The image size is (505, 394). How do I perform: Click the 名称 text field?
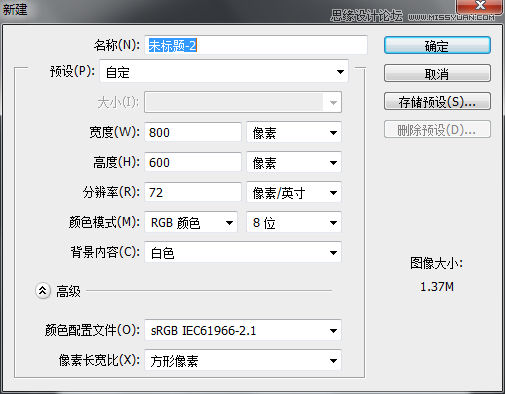click(256, 45)
